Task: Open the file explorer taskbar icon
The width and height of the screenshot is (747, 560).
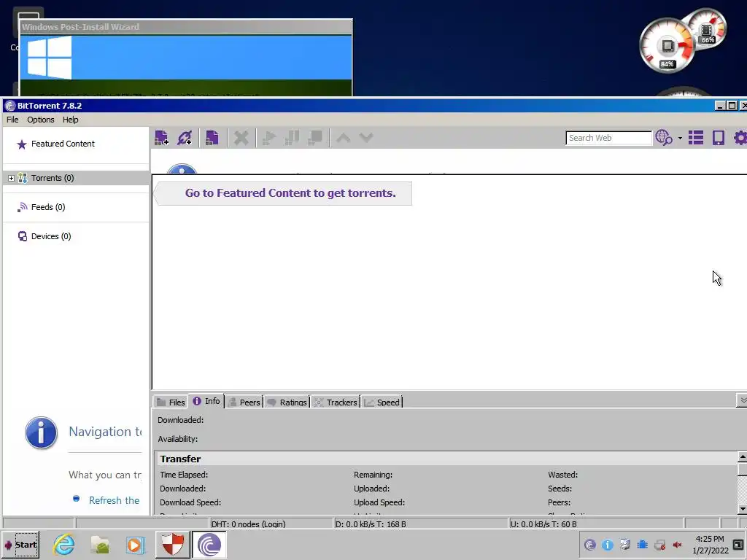Action: (x=100, y=545)
